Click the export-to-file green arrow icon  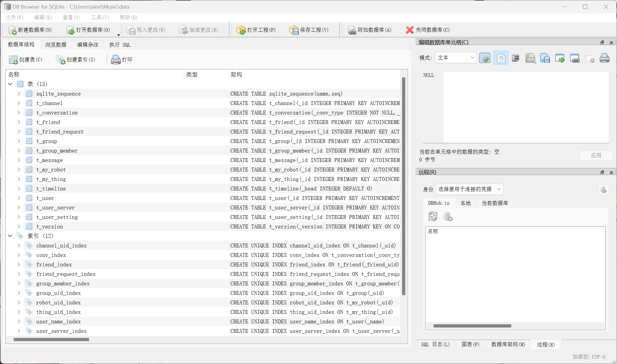(x=560, y=58)
